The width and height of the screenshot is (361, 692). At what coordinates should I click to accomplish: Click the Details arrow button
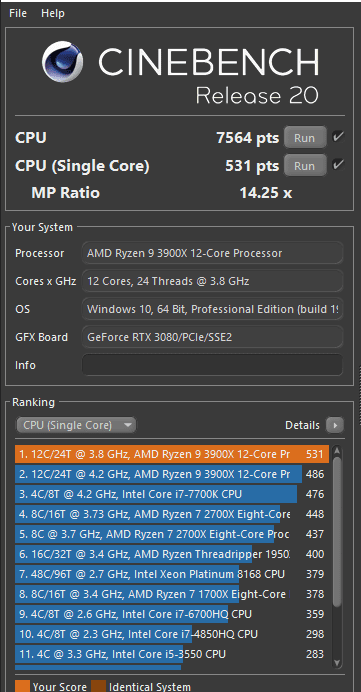click(x=335, y=425)
